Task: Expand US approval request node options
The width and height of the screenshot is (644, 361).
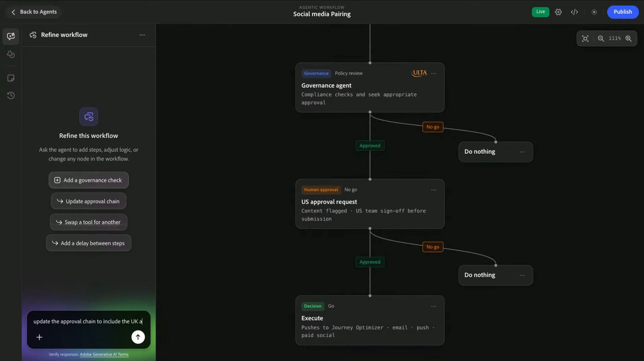Action: pos(434,190)
